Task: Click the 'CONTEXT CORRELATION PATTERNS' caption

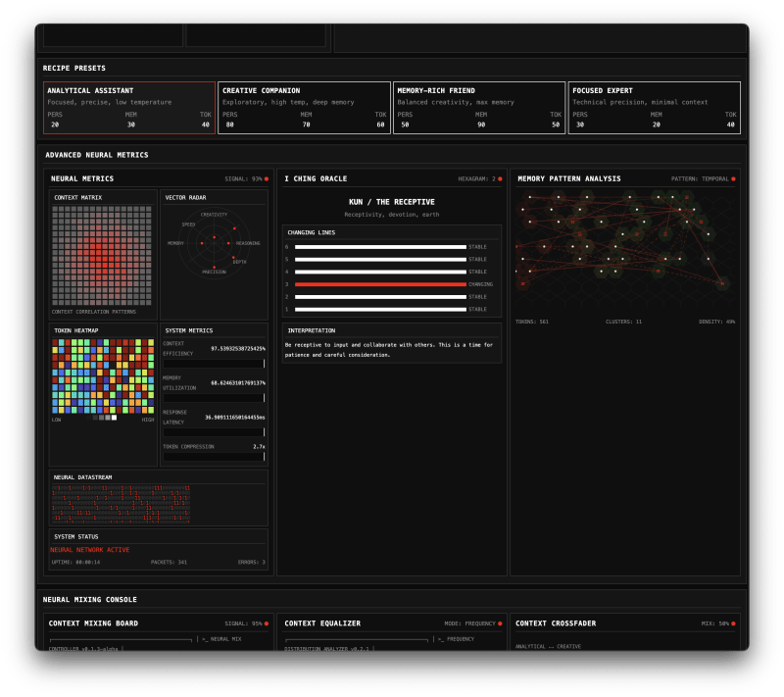Action: tap(94, 312)
